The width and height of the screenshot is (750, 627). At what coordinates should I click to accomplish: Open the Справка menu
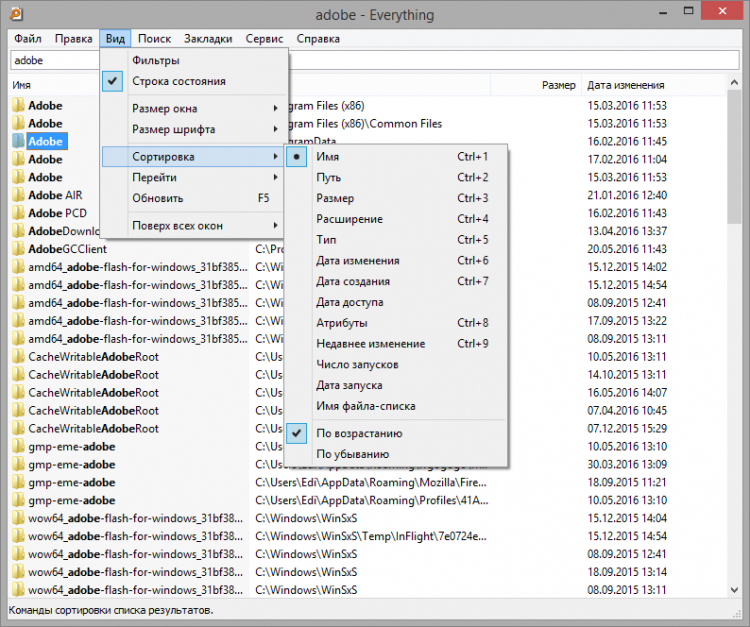(x=318, y=39)
